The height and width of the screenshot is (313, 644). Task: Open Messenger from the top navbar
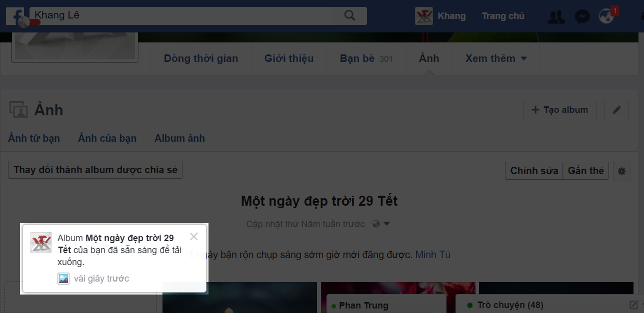pos(581,16)
